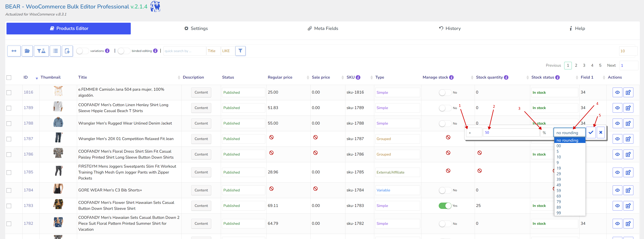Screen dimensions: 644x239
Task: Click the Manage stock column info icon
Action: [451, 77]
